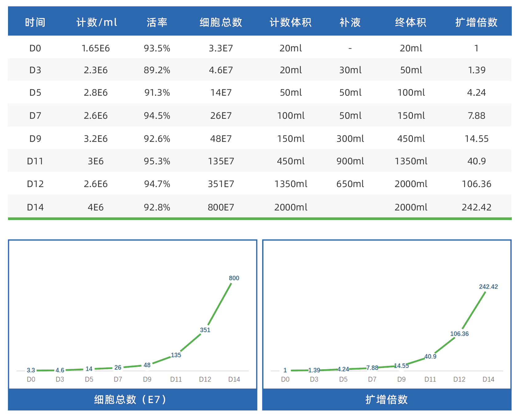517x420 pixels.
Task: Select the 1.65E6 count cell
Action: point(96,48)
